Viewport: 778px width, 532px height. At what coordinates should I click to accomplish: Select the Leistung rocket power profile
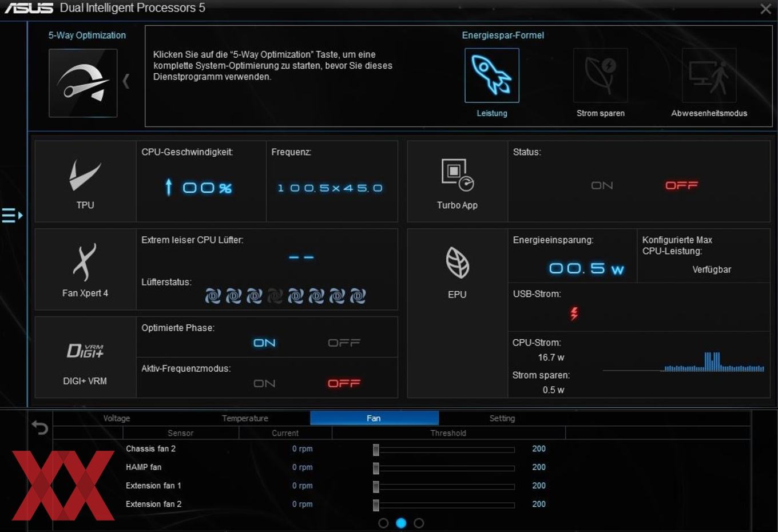[492, 76]
